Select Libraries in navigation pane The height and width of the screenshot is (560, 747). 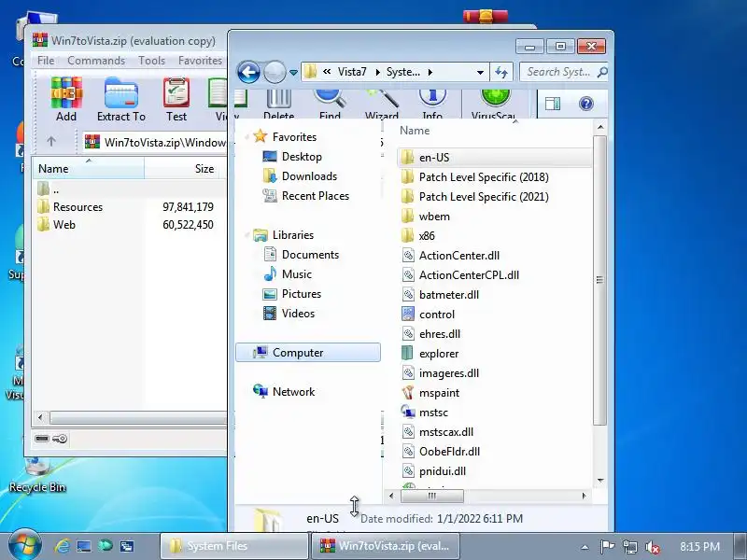[x=292, y=235]
